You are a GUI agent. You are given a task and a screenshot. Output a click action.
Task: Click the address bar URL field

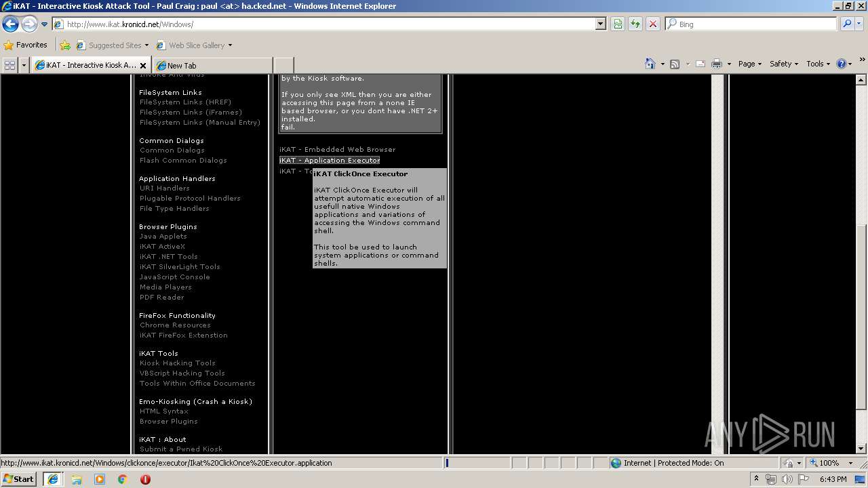[324, 24]
